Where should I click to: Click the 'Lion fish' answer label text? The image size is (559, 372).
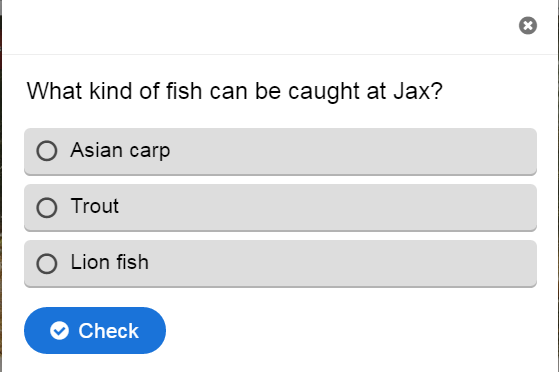pos(109,262)
